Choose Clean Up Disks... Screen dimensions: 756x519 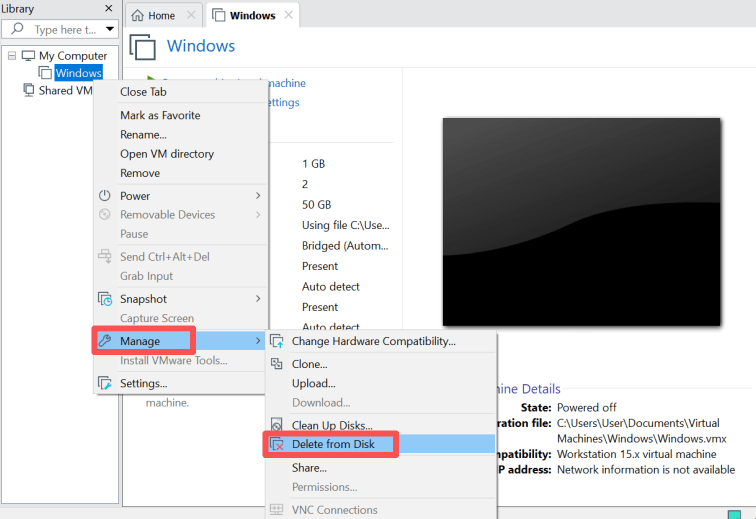[381, 425]
